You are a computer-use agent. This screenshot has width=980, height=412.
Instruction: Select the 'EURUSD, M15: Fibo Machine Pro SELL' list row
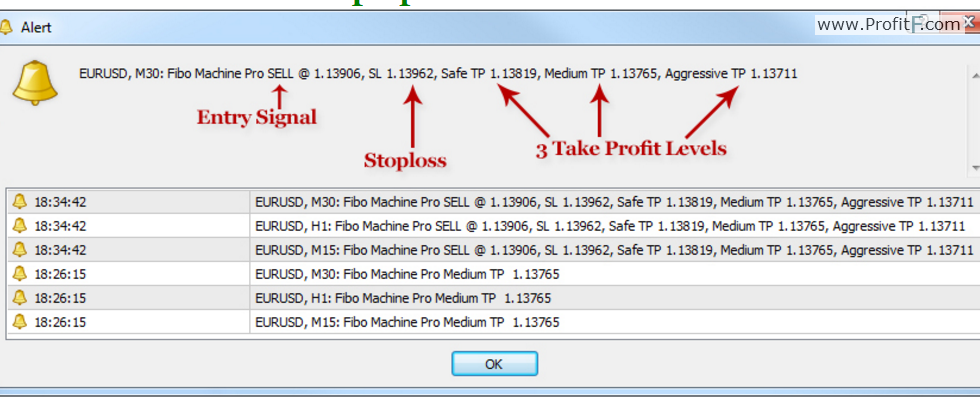point(494,249)
